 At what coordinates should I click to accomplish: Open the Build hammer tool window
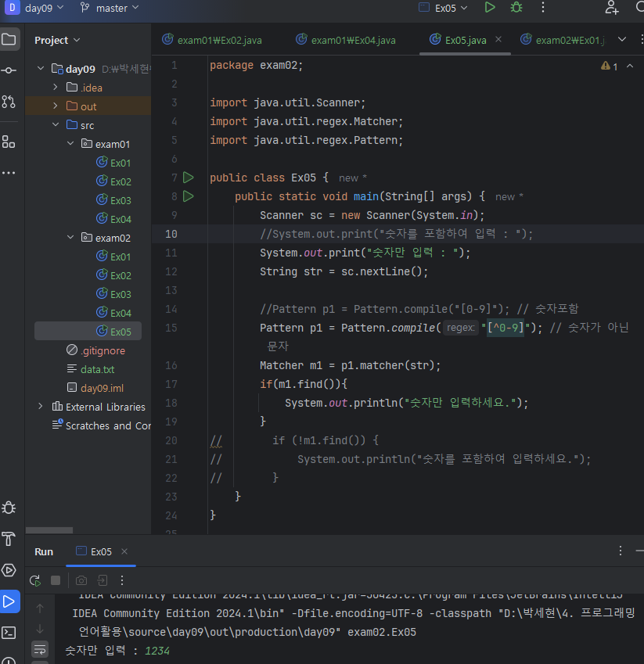coord(9,539)
